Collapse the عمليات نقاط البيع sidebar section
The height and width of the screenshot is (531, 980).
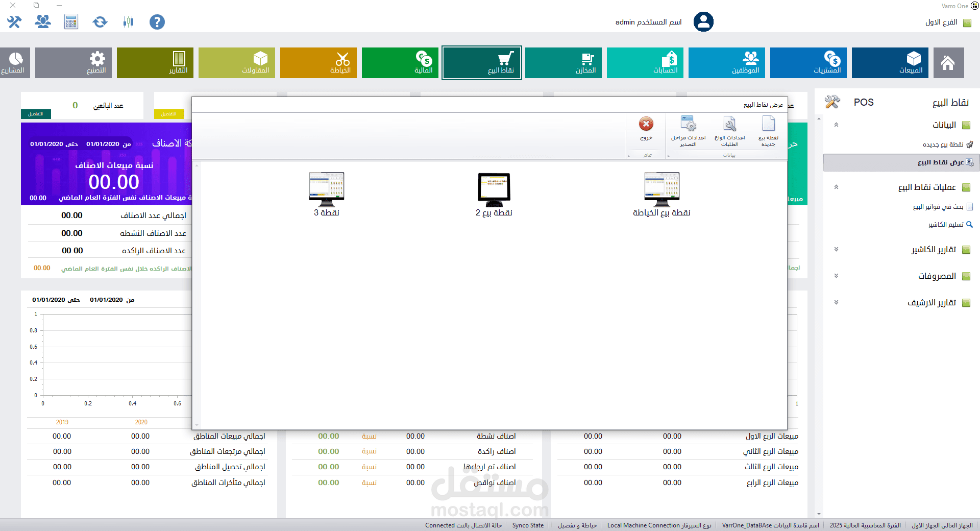pyautogui.click(x=836, y=187)
